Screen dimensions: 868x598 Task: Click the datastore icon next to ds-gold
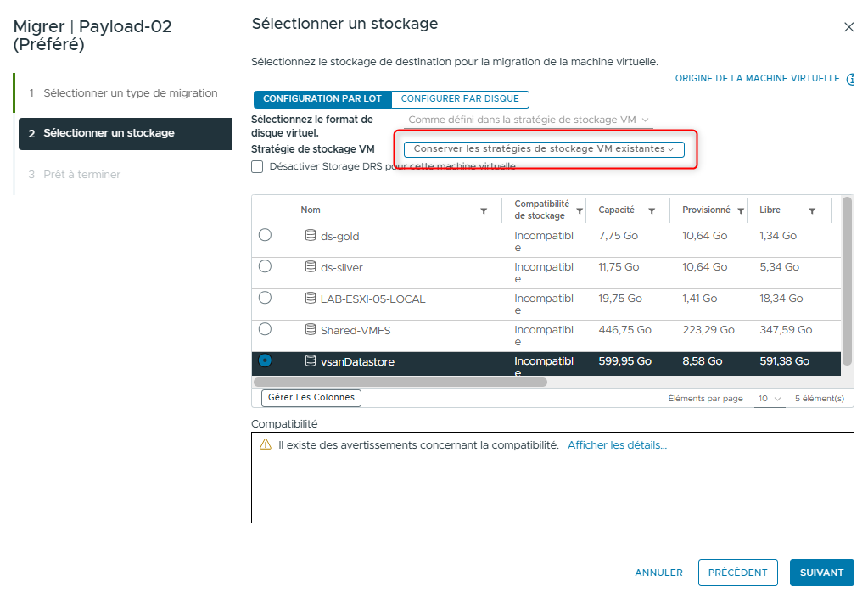pyautogui.click(x=311, y=235)
